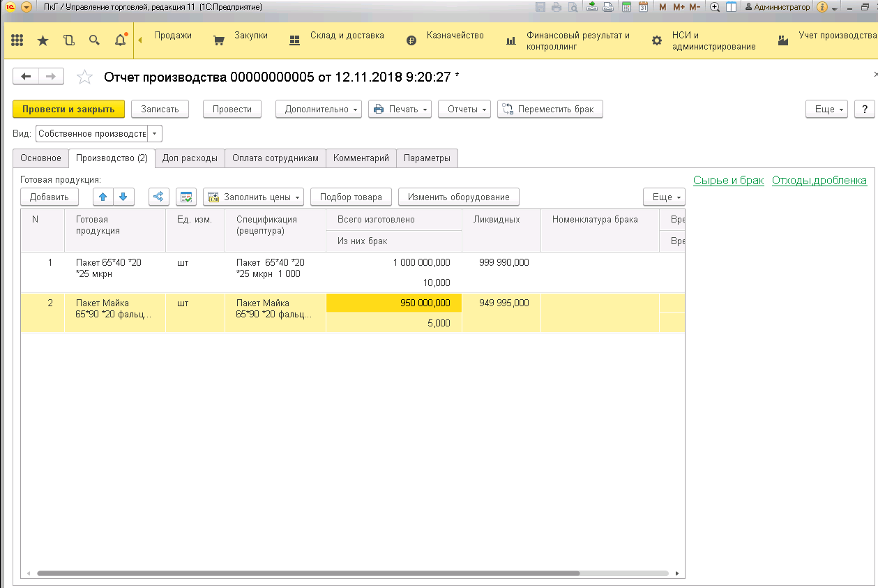
Task: Open the info icon in the title bar
Action: point(822,7)
